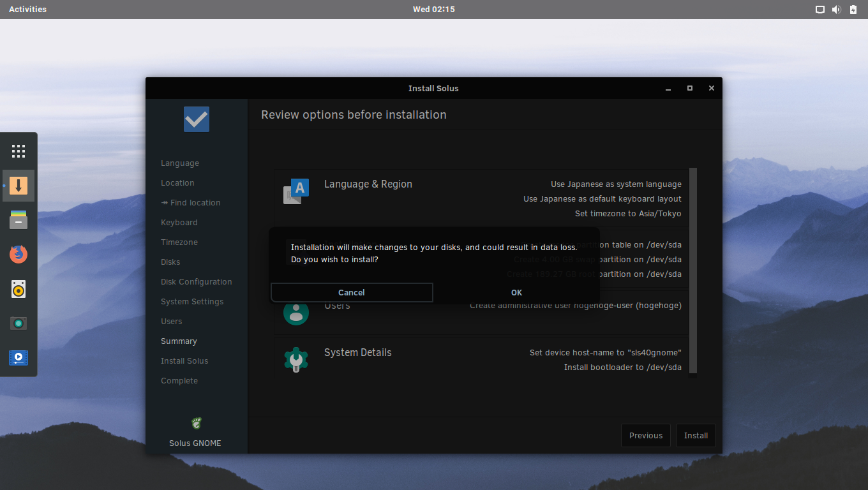Click the Install button
The image size is (868, 490).
click(x=696, y=436)
